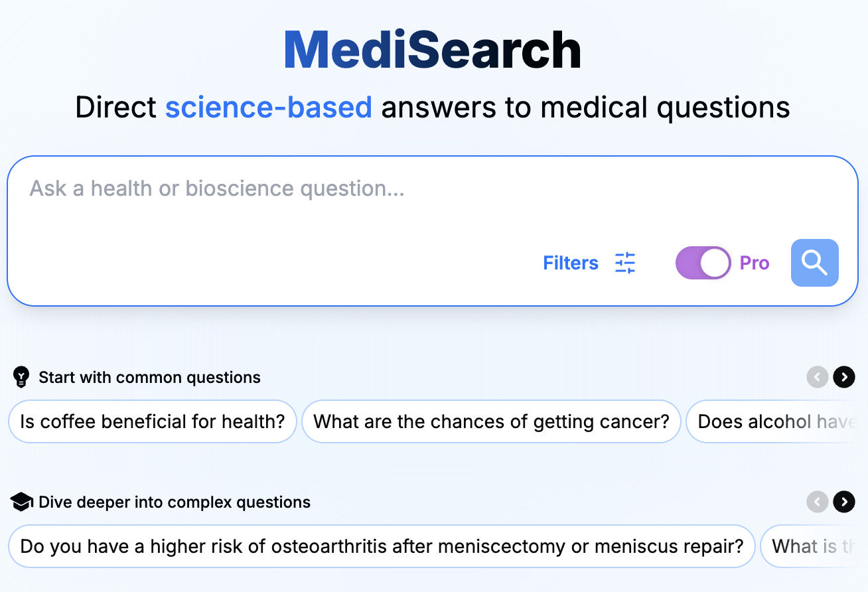Choose "What are the chances of getting cancer?"

pyautogui.click(x=491, y=421)
